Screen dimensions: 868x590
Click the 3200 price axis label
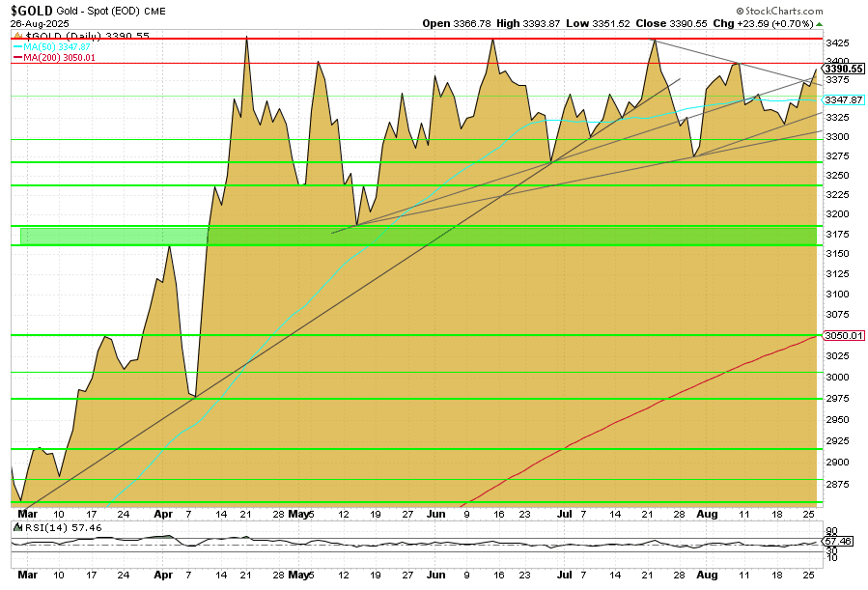[837, 213]
